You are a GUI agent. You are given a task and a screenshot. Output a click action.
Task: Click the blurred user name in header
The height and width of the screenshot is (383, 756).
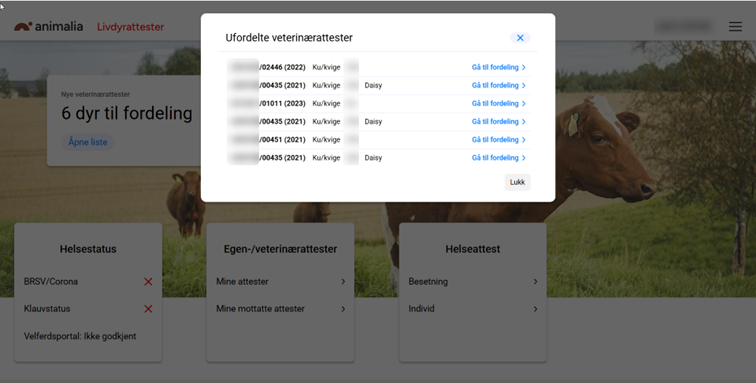(x=684, y=26)
